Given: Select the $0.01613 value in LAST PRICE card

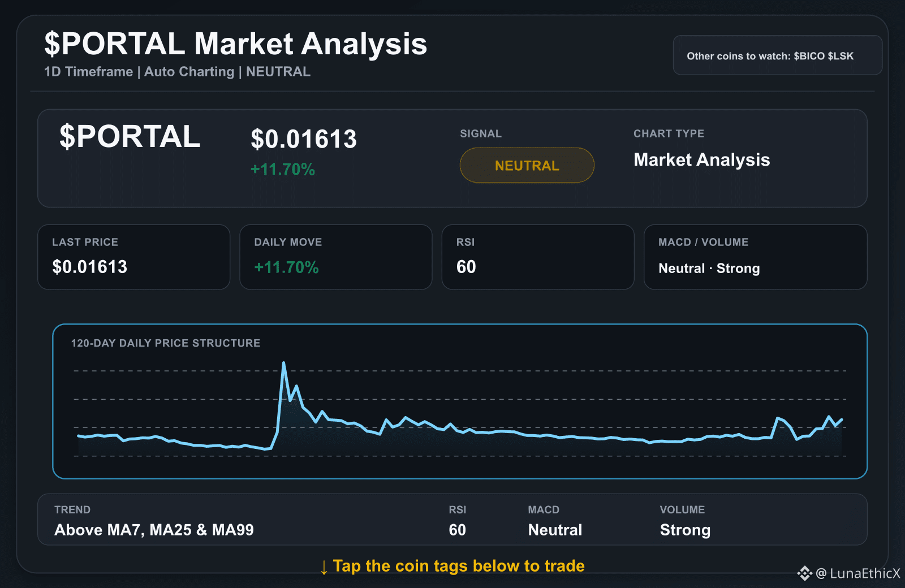Looking at the screenshot, I should (90, 267).
